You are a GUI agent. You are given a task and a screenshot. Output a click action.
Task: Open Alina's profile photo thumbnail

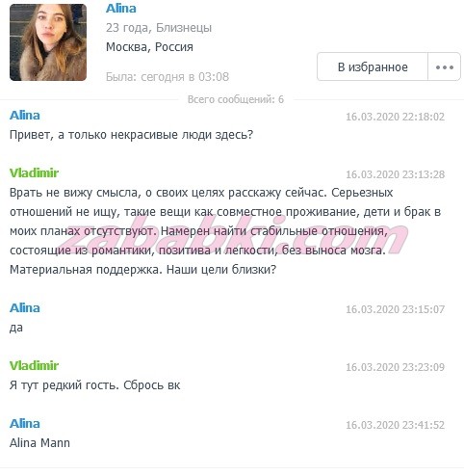[x=48, y=42]
